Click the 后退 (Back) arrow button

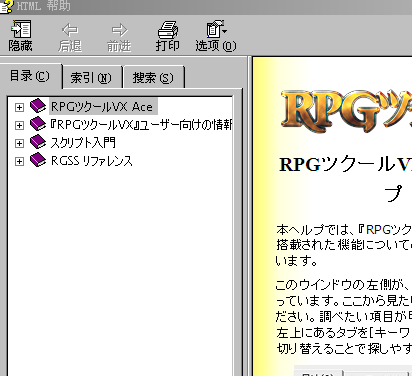pyautogui.click(x=70, y=36)
